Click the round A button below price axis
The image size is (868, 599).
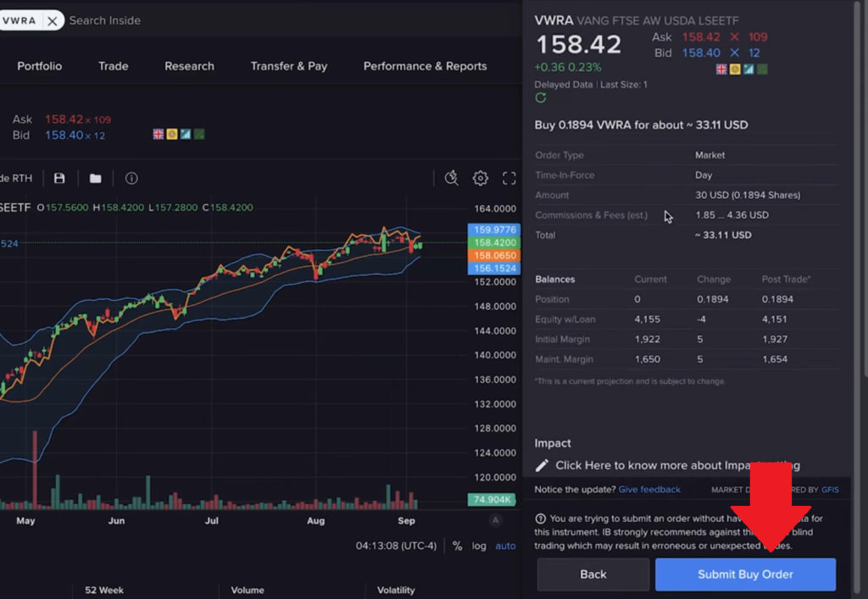click(x=495, y=520)
